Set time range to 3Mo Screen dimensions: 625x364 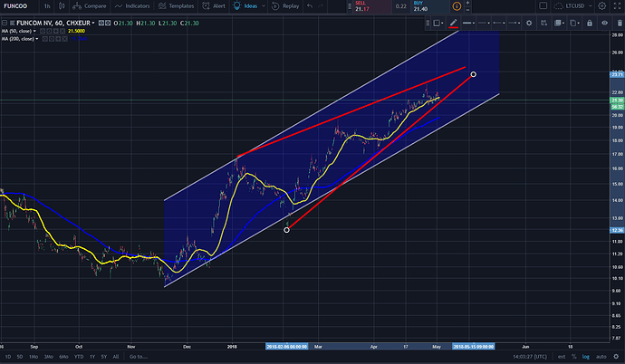click(x=49, y=357)
